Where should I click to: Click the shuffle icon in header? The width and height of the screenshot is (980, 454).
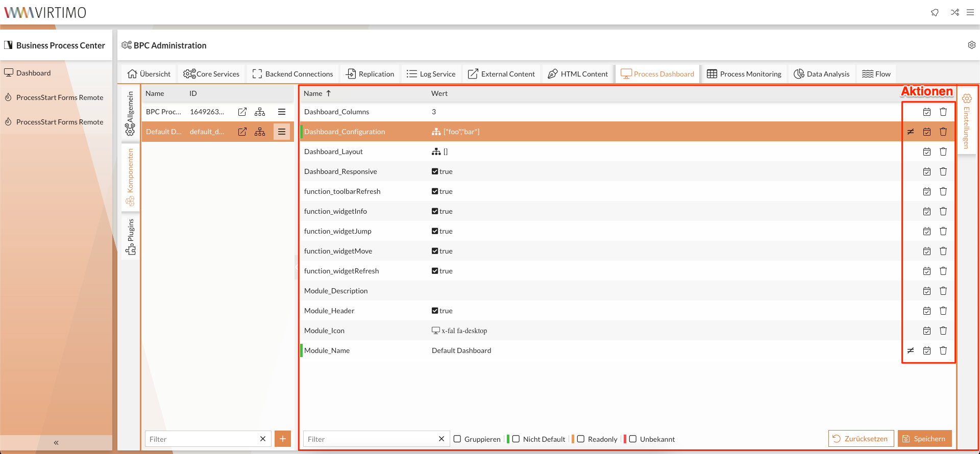pos(954,12)
